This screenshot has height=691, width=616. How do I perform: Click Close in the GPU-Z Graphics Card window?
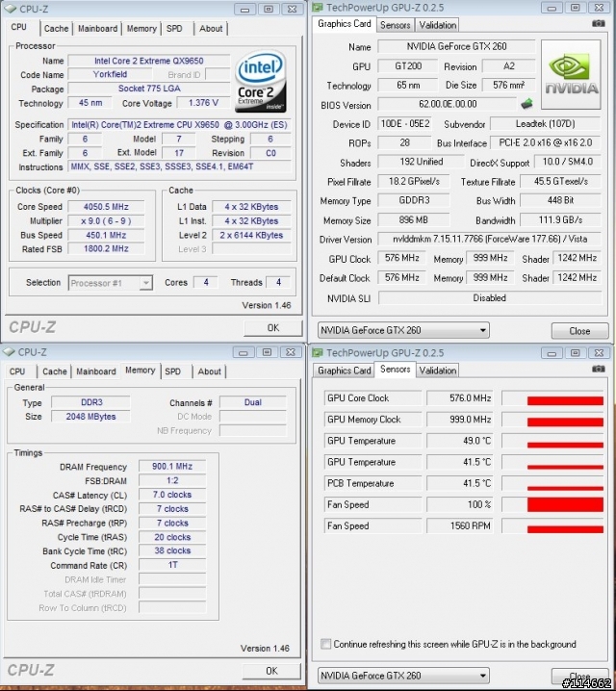(x=579, y=331)
